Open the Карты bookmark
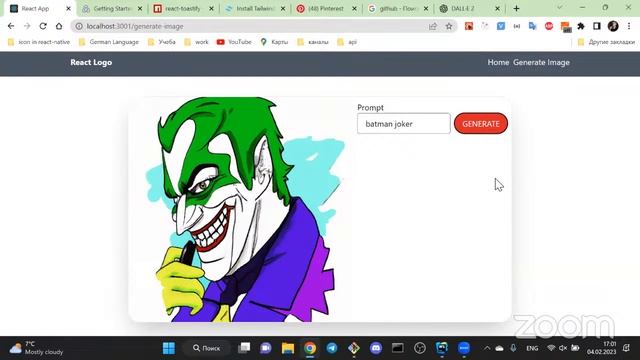This screenshot has width=640, height=360. click(x=274, y=42)
